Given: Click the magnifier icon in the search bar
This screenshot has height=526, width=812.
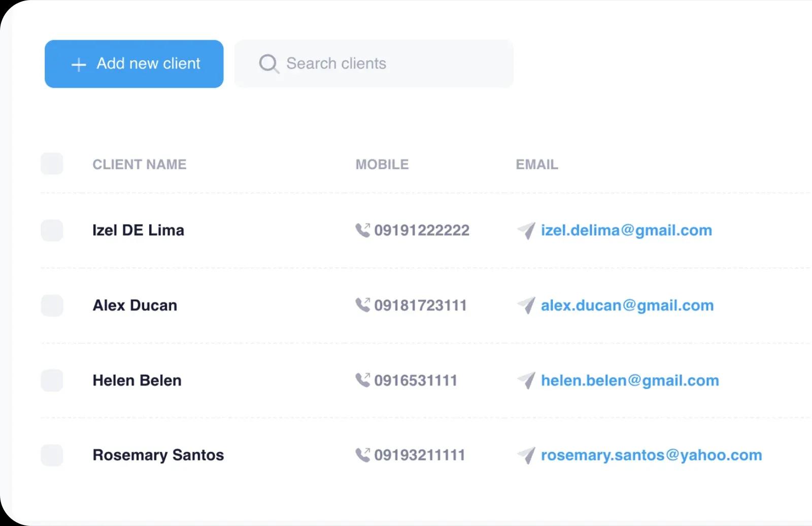Looking at the screenshot, I should [269, 63].
